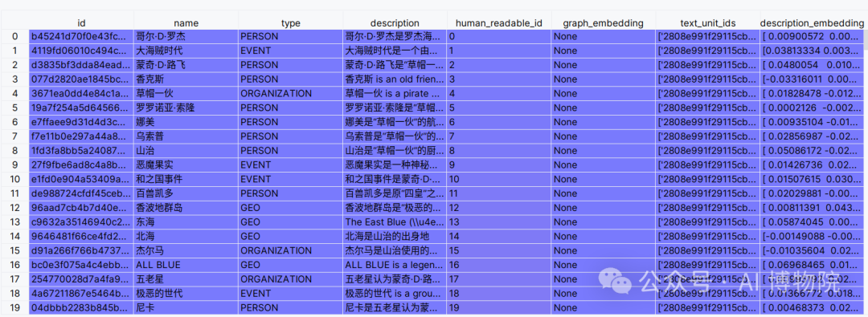The height and width of the screenshot is (317, 868).
Task: Click the 'graph_embedding' column header
Action: pos(604,23)
